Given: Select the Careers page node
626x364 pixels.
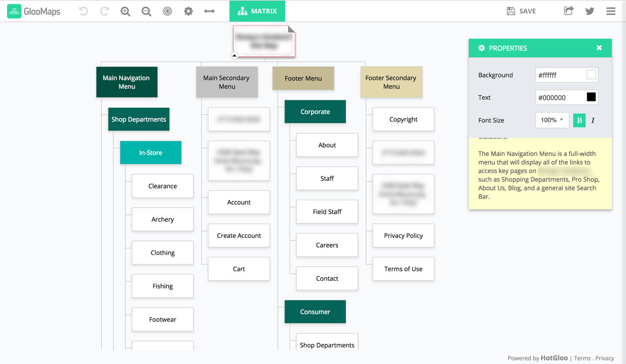Looking at the screenshot, I should click(x=327, y=245).
